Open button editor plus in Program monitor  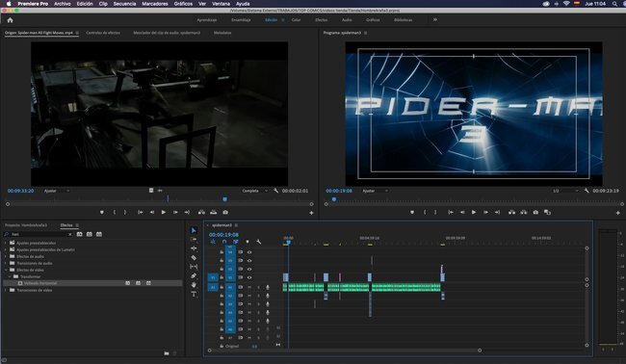tap(618, 213)
